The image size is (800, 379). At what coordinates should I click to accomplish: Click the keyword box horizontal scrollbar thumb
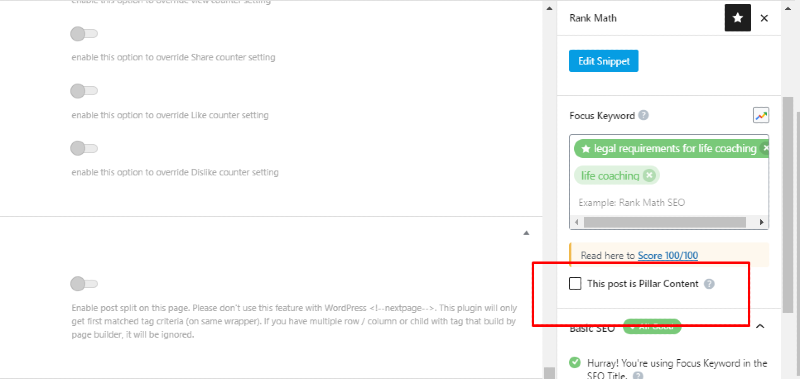665,222
